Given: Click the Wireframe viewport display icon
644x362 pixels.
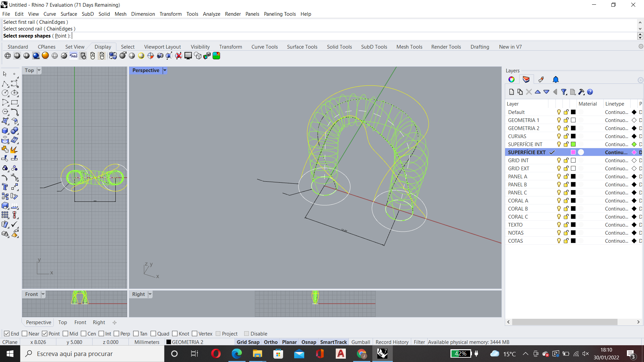Looking at the screenshot, I should 8,56.
